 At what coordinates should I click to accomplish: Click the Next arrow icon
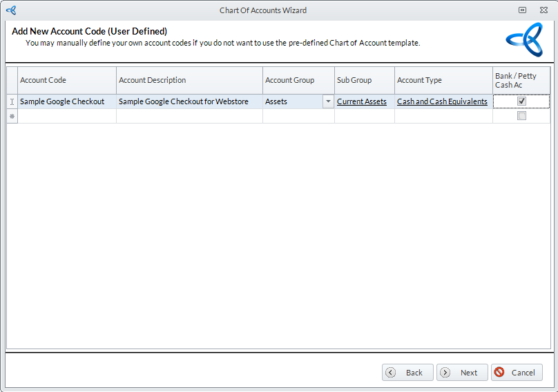[x=445, y=373]
